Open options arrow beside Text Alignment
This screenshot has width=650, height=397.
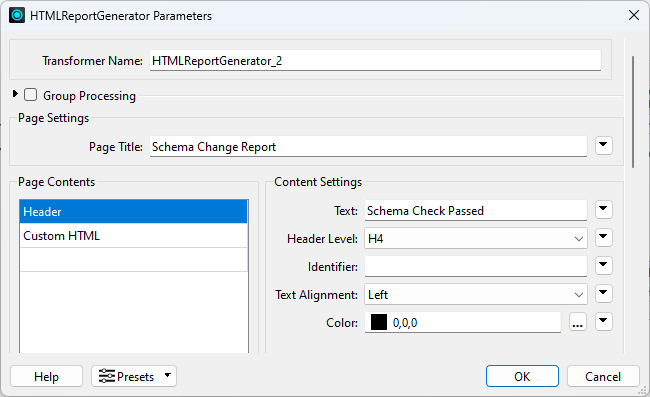pyautogui.click(x=604, y=293)
